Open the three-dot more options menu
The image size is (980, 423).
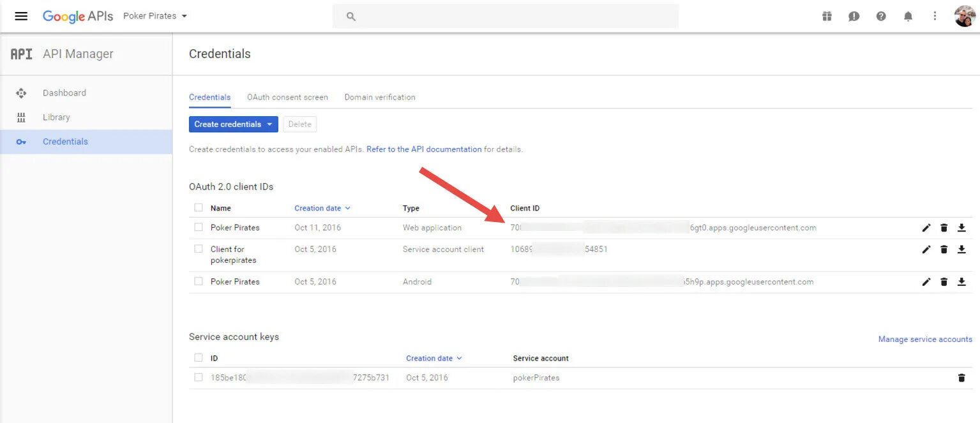[x=935, y=17]
